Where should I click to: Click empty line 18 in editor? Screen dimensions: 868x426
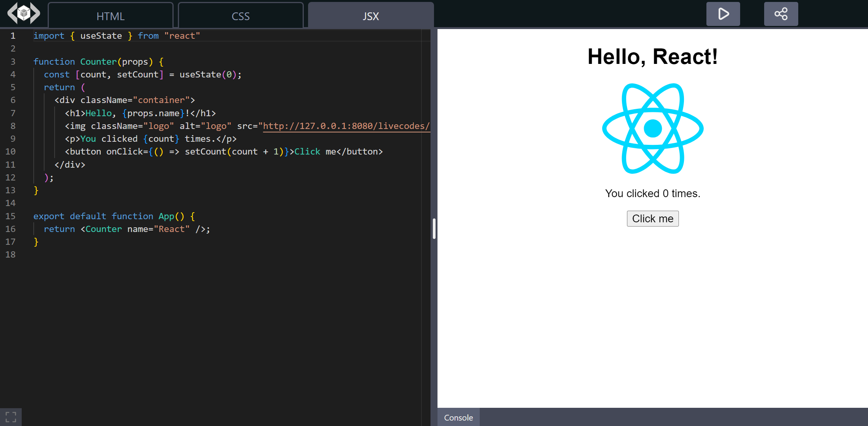(x=155, y=254)
